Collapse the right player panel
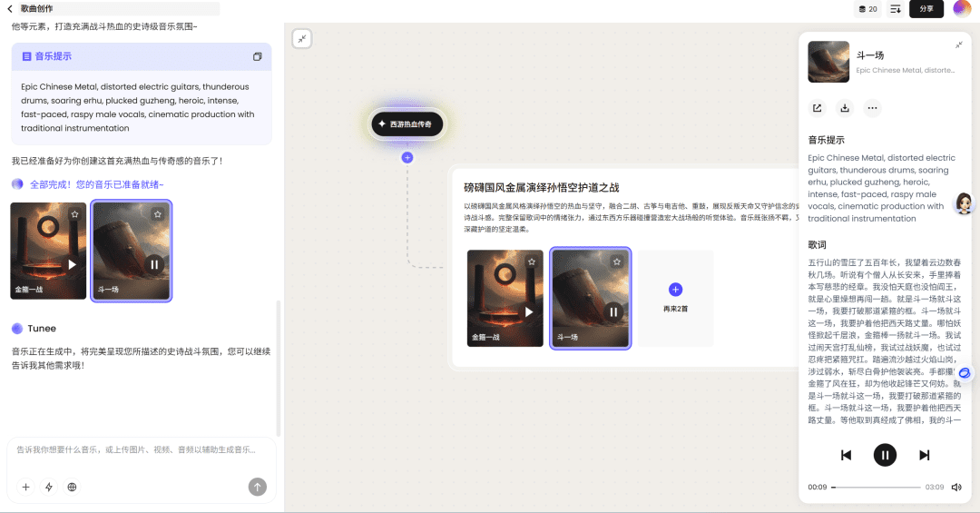Screen dimensions: 980x513 pos(959,44)
